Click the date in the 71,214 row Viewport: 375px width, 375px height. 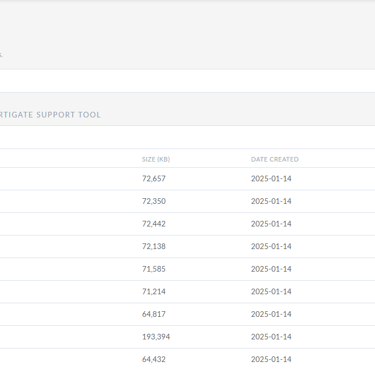click(x=271, y=292)
